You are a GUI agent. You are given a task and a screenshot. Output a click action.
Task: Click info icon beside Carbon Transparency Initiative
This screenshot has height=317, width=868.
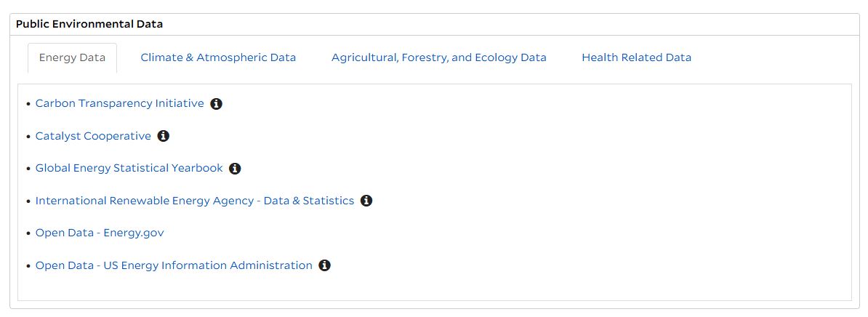(216, 104)
